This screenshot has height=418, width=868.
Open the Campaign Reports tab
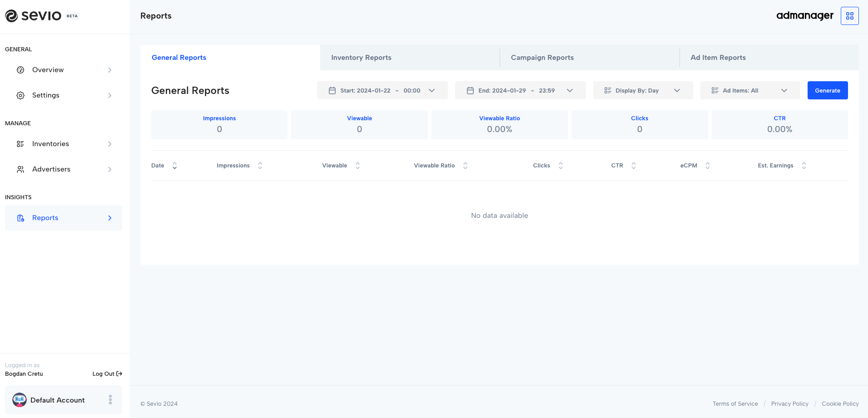coord(542,57)
